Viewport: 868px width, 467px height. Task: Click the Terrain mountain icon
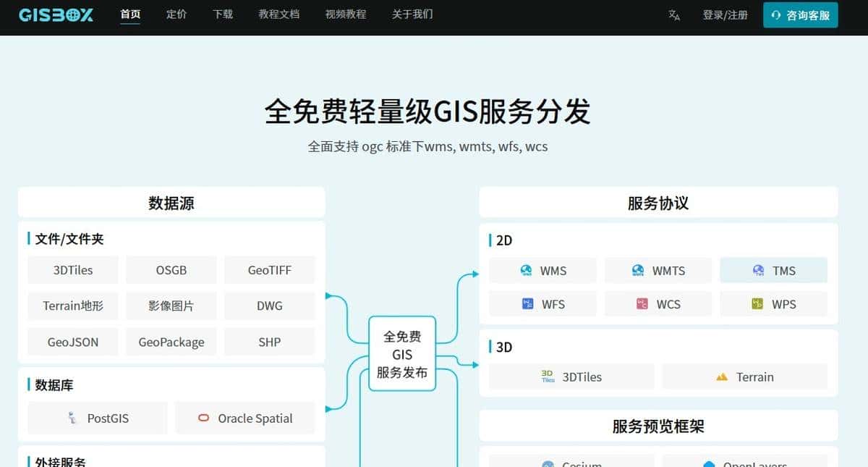[x=722, y=376]
